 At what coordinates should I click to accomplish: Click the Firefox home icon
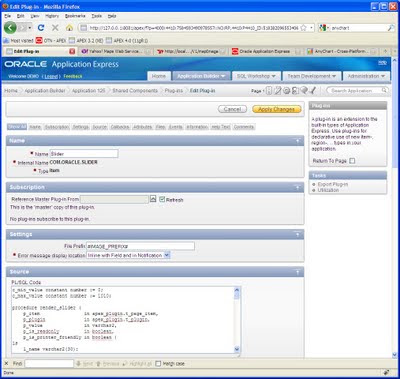(69, 28)
